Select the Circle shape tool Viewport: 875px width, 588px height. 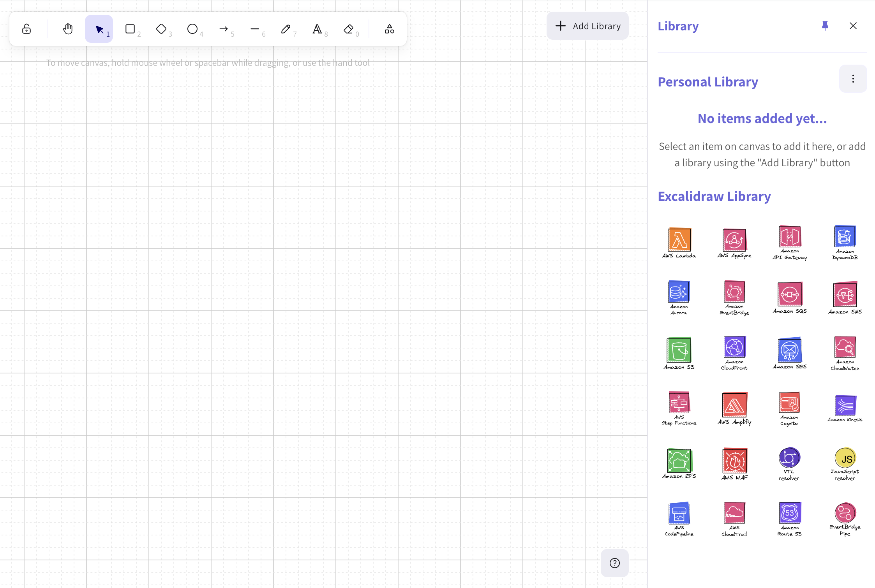(192, 29)
